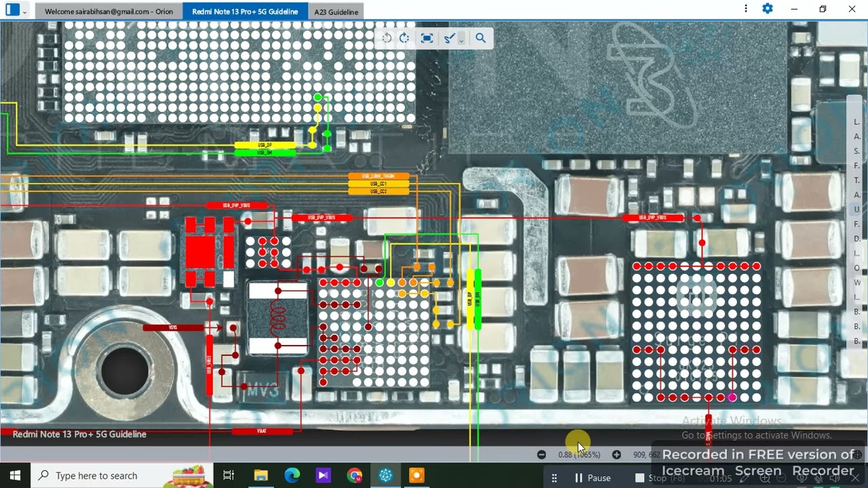The height and width of the screenshot is (488, 868).
Task: Click the red VSYS net label
Action: tap(173, 327)
